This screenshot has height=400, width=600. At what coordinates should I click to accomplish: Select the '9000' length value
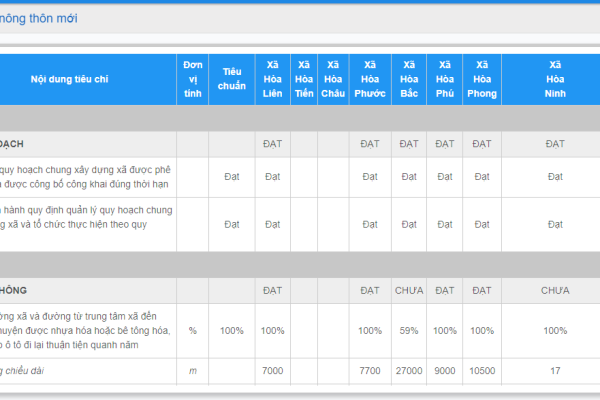(x=445, y=371)
